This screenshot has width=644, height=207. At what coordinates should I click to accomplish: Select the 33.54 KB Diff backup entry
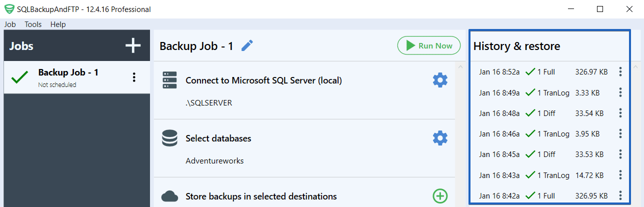[x=550, y=113]
